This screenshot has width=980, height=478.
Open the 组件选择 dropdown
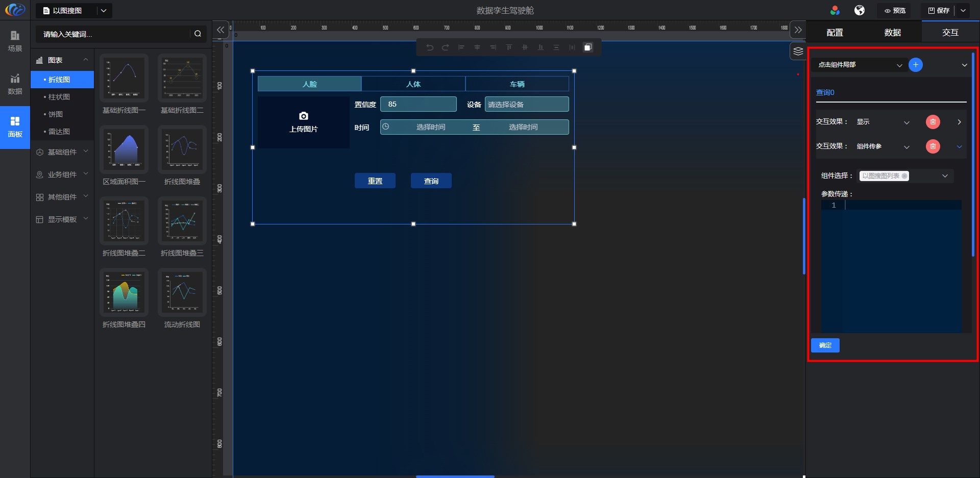click(905, 176)
